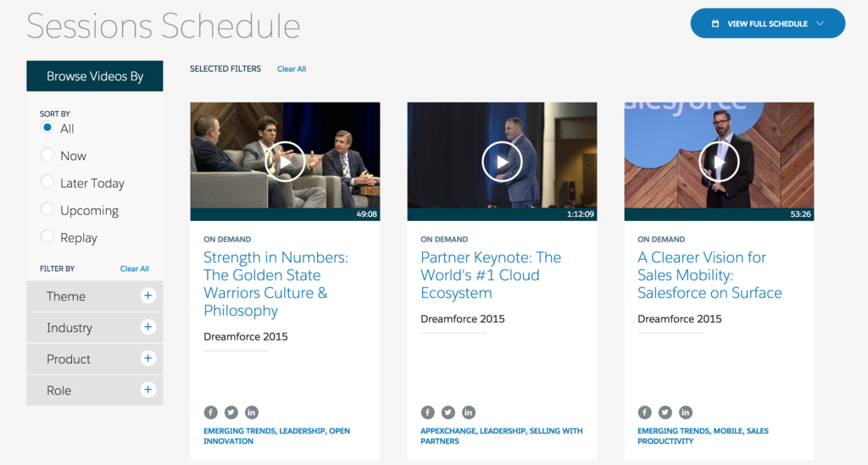The height and width of the screenshot is (465, 868).
Task: Open the Partner Keynote video thumbnail
Action: coord(502,161)
